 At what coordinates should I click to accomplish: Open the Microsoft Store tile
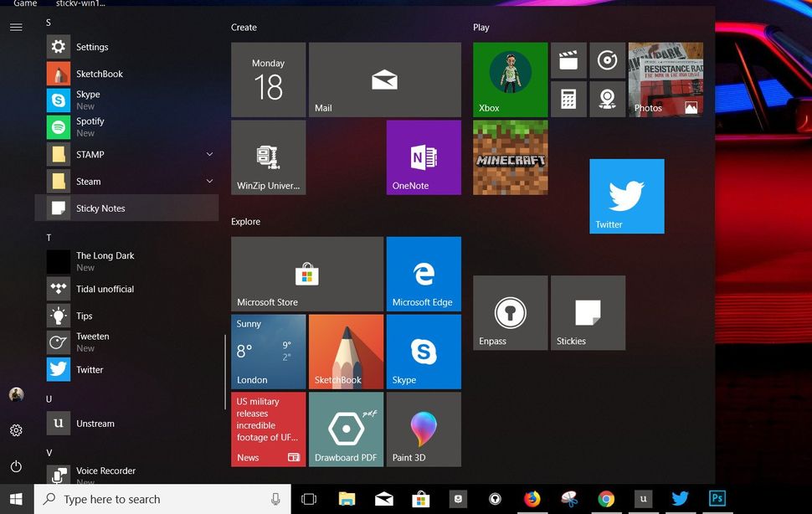[x=307, y=273]
